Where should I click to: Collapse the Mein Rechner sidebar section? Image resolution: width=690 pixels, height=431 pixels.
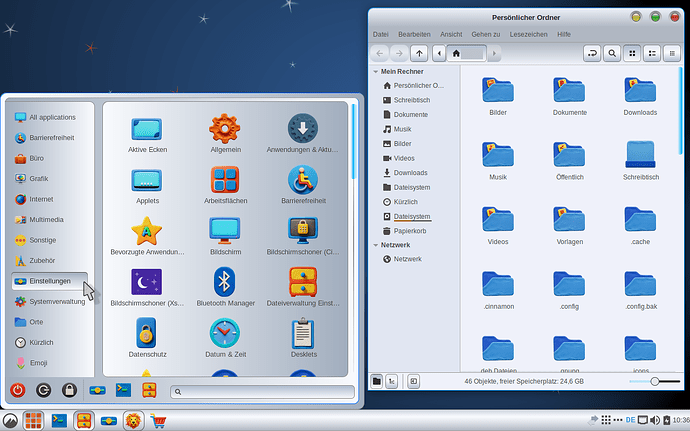click(376, 72)
